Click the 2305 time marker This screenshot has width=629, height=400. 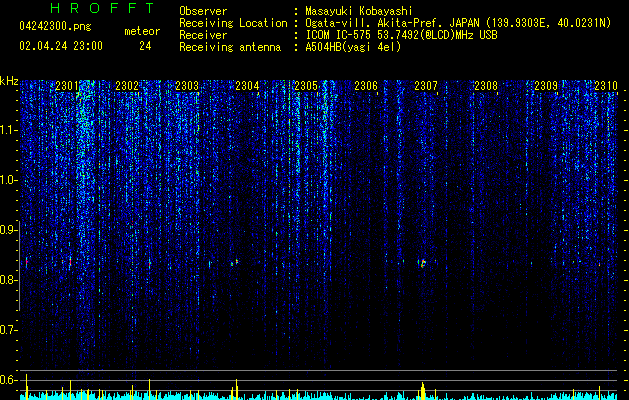click(x=306, y=86)
